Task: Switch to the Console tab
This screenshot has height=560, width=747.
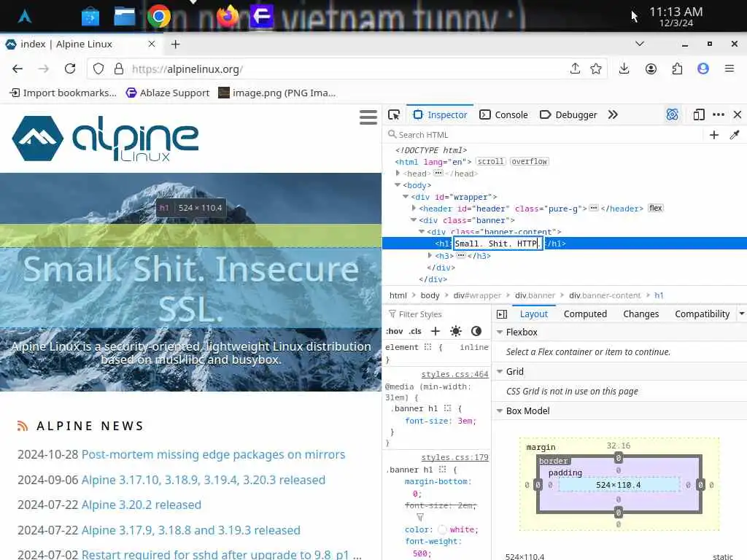Action: tap(503, 114)
